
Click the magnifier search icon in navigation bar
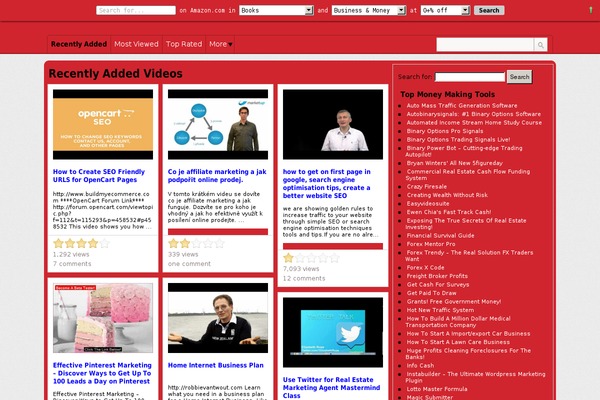coord(540,45)
